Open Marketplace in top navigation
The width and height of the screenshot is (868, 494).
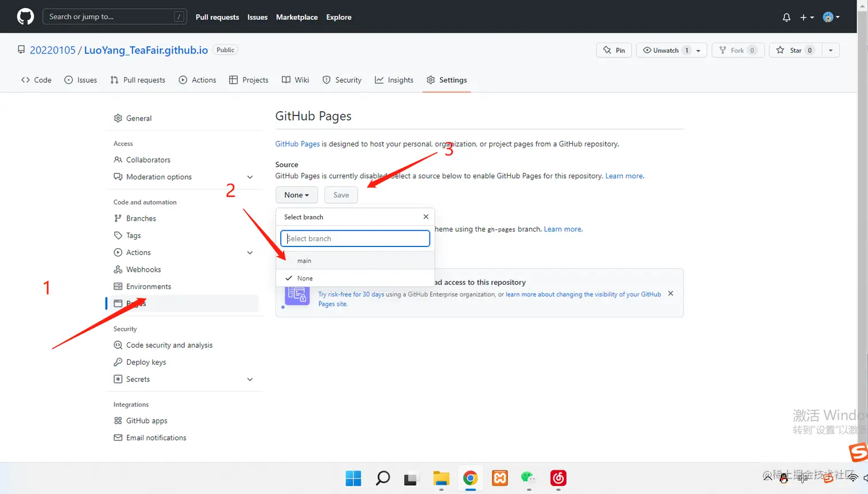(x=297, y=17)
